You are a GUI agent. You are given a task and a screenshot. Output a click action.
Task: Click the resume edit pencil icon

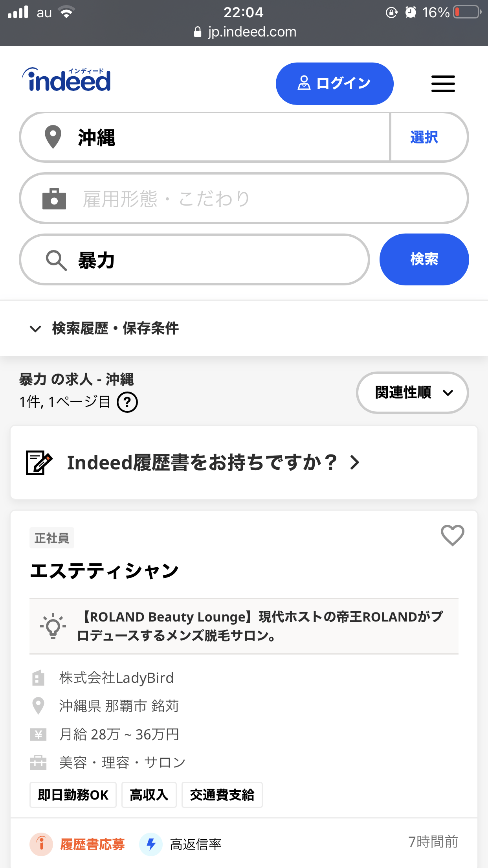(39, 463)
